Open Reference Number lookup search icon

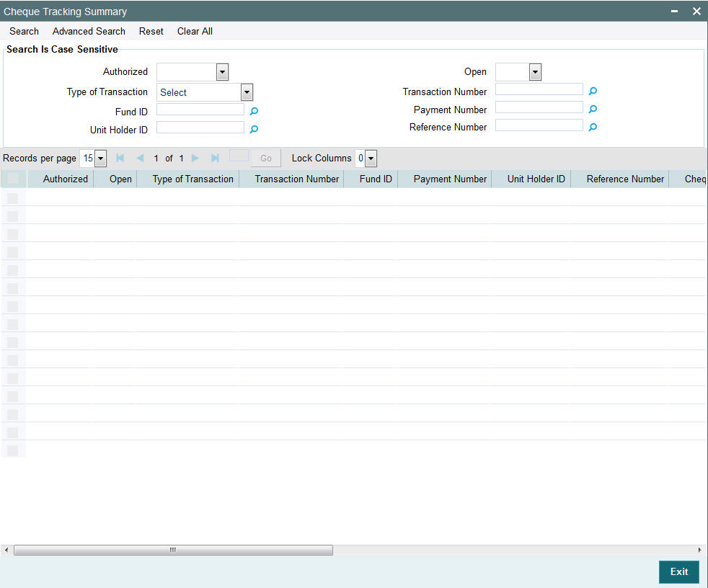pos(593,128)
